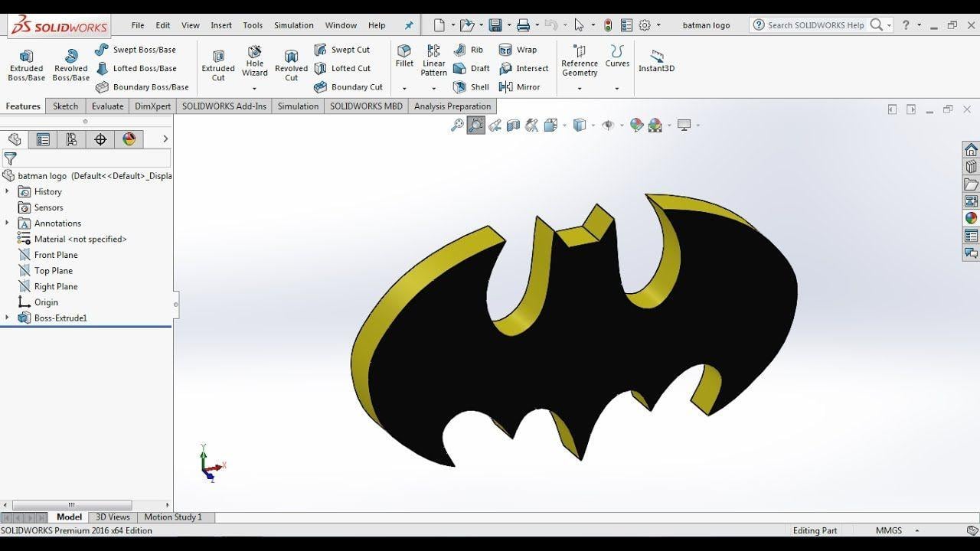Viewport: 980px width, 551px height.
Task: Choose the Shell feature tool
Action: click(x=470, y=87)
